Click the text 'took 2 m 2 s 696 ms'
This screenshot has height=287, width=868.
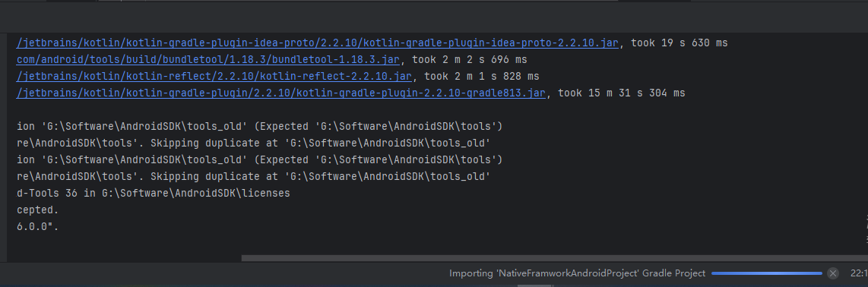click(x=470, y=60)
